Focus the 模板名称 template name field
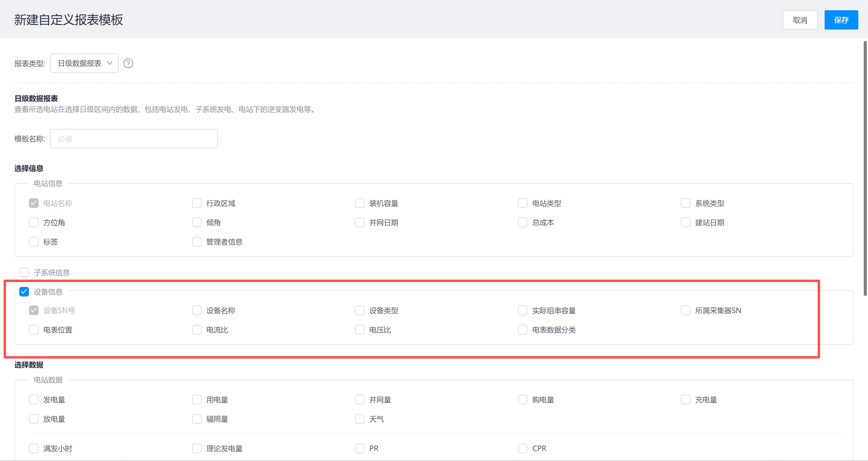 134,139
